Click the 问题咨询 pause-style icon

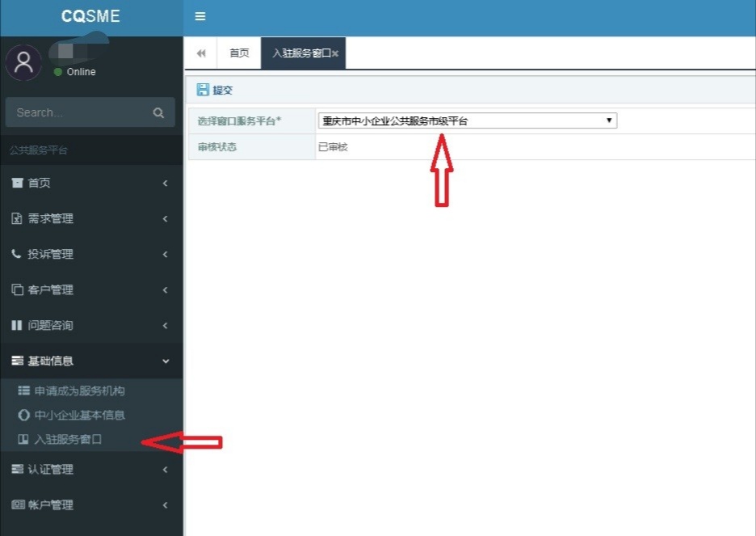[x=17, y=325]
